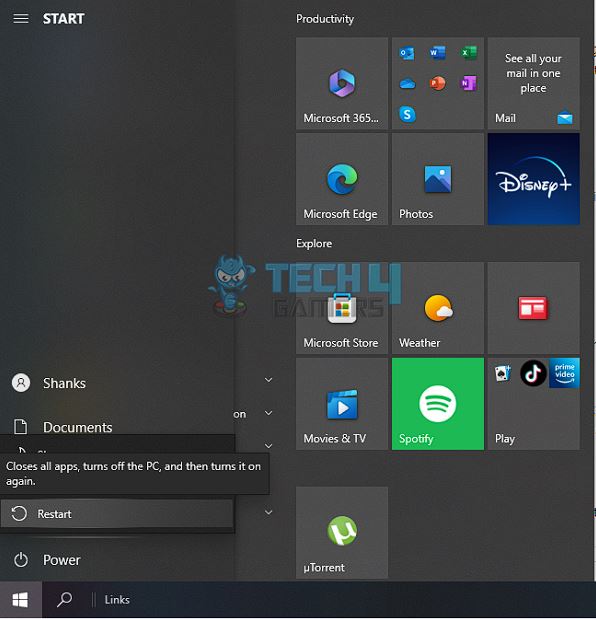
Task: Launch the Movies & TV tile
Action: click(x=342, y=404)
